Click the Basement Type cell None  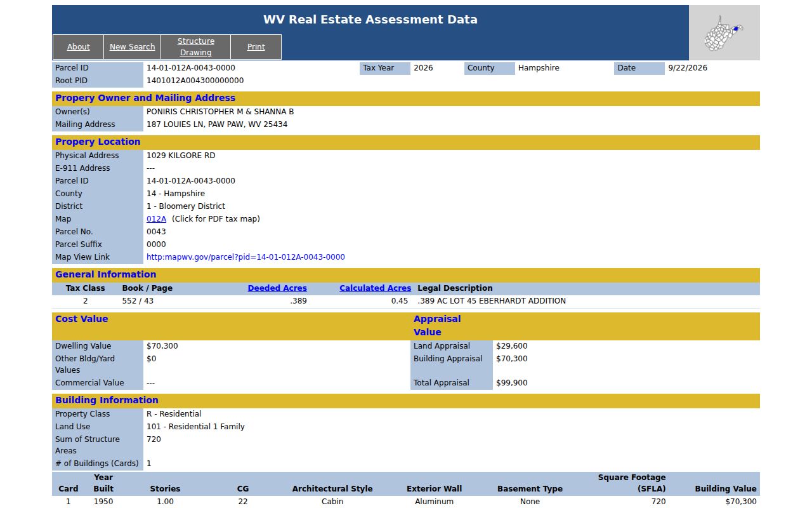pyautogui.click(x=530, y=502)
